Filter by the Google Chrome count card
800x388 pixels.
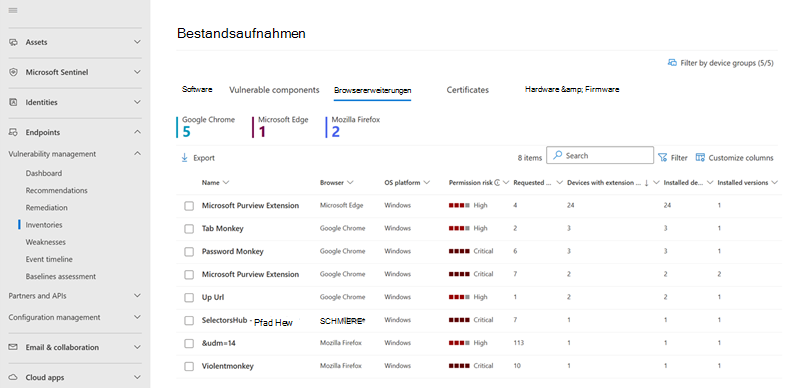[206, 127]
